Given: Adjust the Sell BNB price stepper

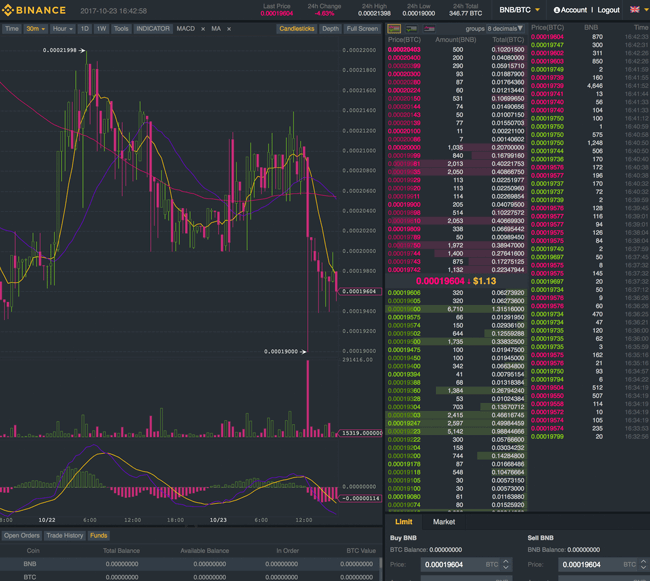Looking at the screenshot, I should click(643, 564).
